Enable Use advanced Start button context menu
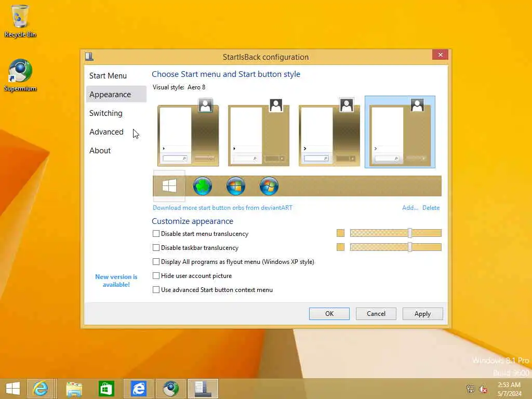The height and width of the screenshot is (399, 532). pos(156,289)
